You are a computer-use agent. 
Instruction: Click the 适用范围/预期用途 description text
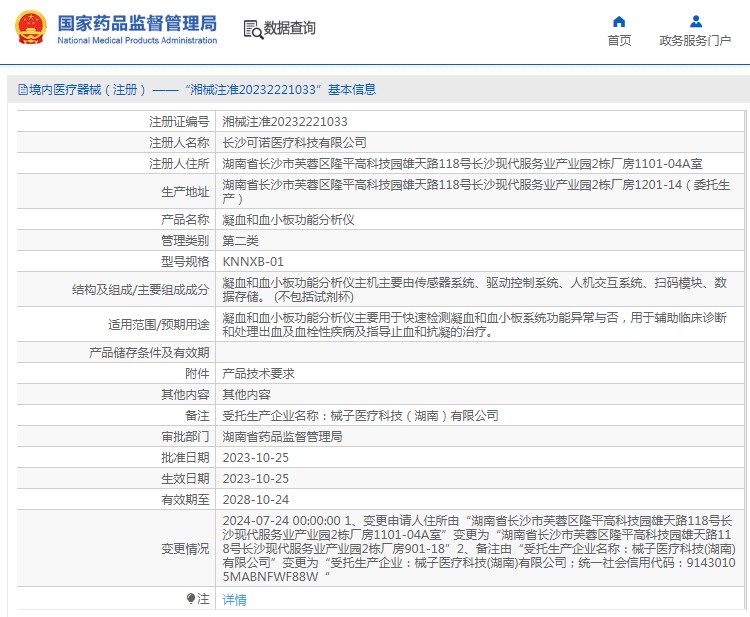[x=474, y=324]
